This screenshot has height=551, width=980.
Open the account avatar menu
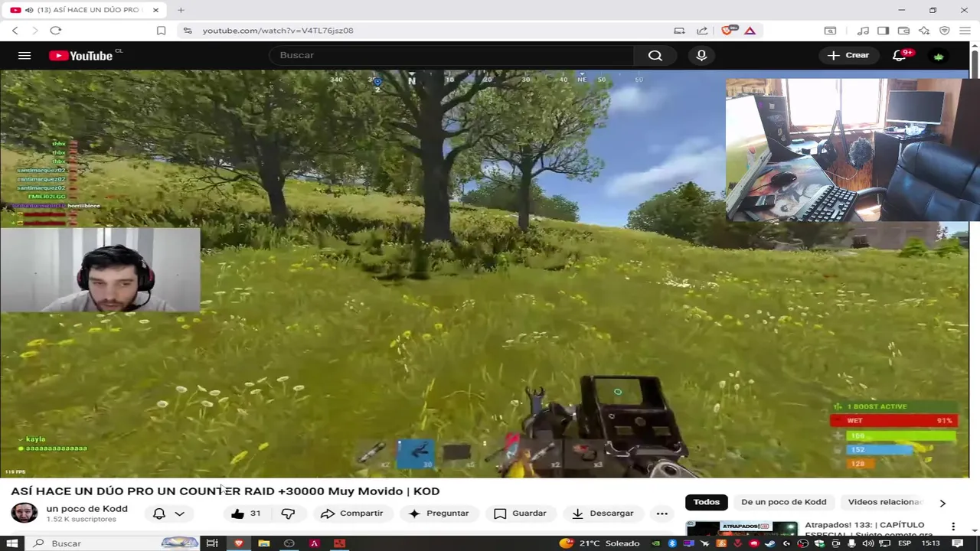[x=939, y=56]
